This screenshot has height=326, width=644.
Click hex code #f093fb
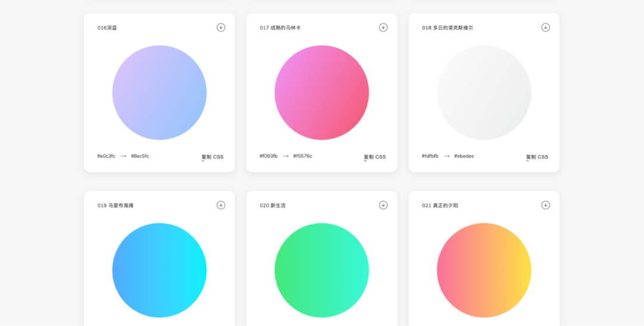point(268,156)
